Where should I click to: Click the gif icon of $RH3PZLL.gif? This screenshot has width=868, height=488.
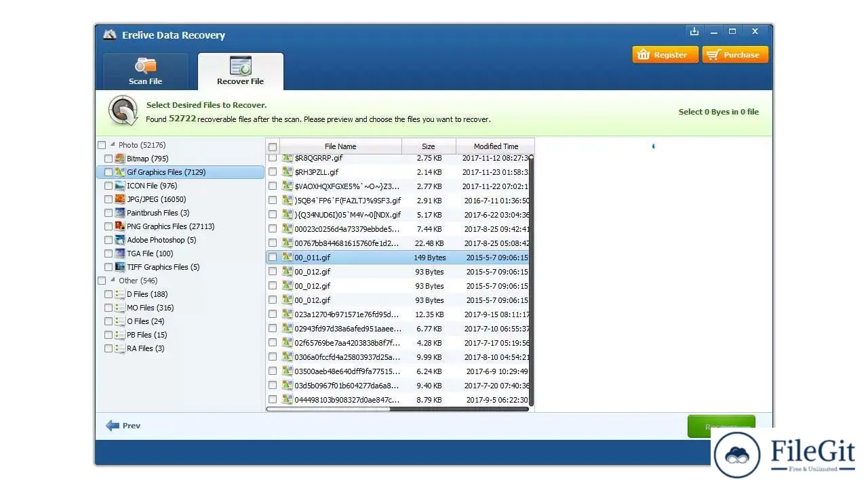(288, 172)
